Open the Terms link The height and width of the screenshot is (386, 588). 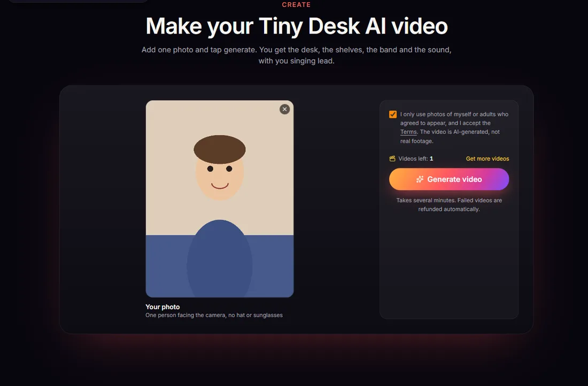(408, 132)
